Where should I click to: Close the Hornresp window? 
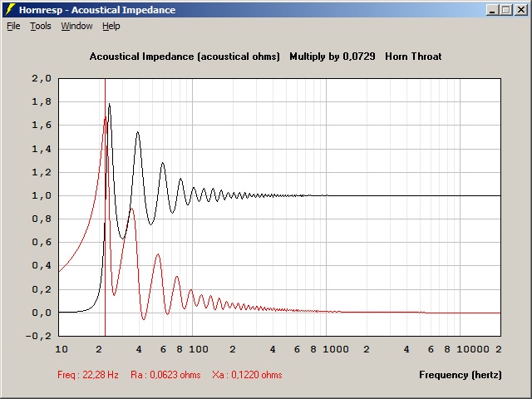pyautogui.click(x=520, y=10)
